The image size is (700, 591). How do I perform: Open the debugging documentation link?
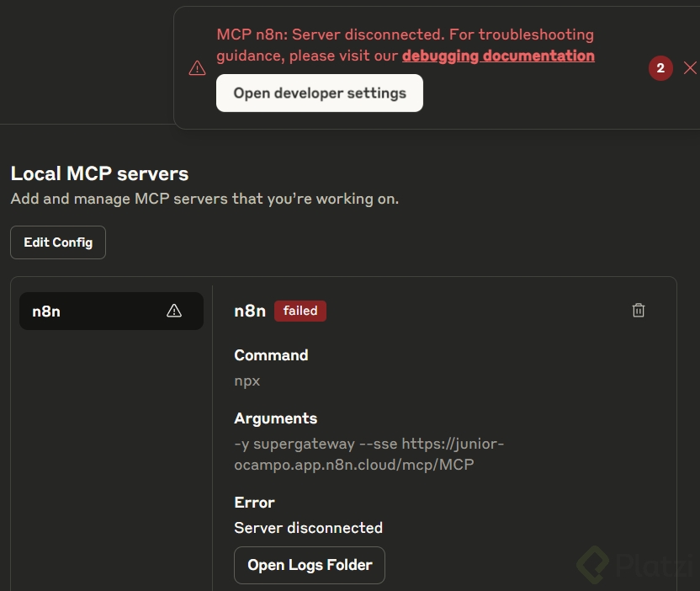[498, 56]
